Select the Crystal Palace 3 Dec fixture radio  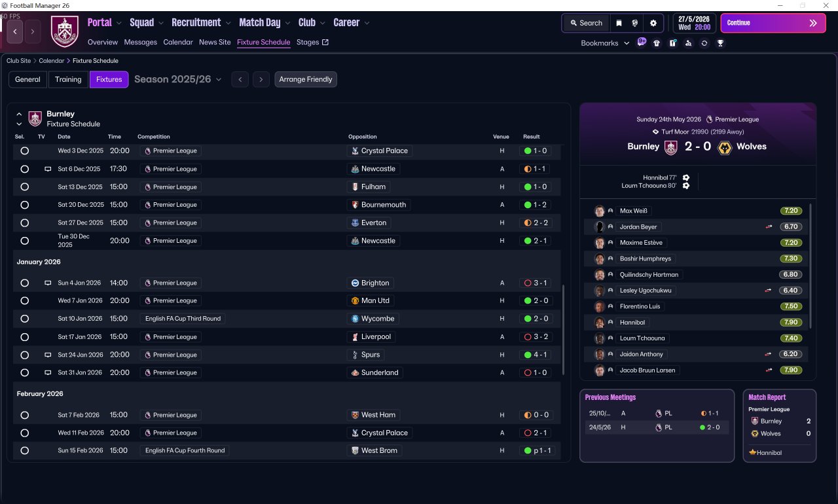tap(25, 151)
